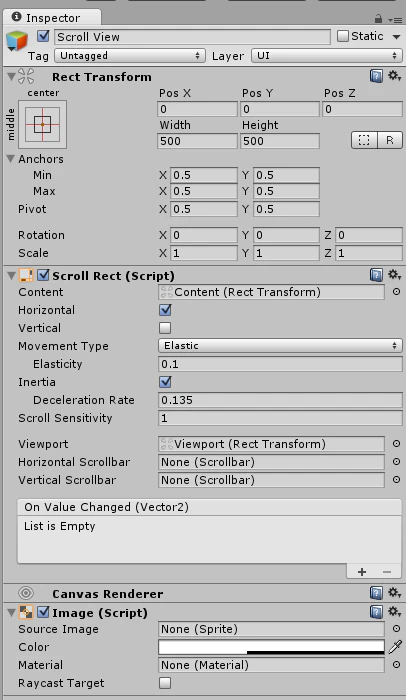
Task: Edit Pivot Y value field
Action: (x=286, y=209)
